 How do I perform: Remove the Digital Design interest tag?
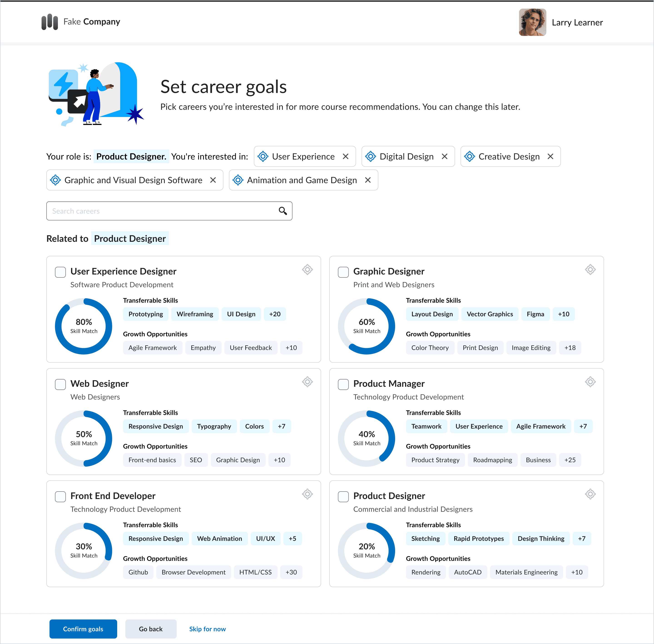pyautogui.click(x=444, y=156)
